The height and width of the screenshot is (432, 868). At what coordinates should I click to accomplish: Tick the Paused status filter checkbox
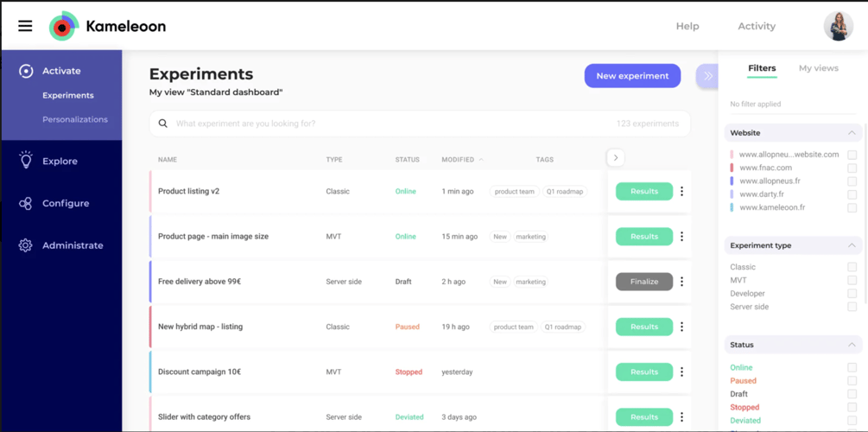[852, 381]
